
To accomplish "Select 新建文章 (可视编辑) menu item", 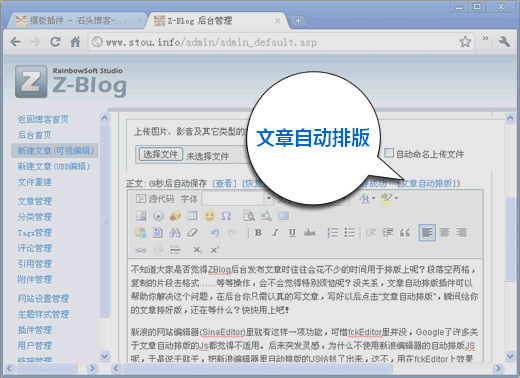I will tap(56, 151).
